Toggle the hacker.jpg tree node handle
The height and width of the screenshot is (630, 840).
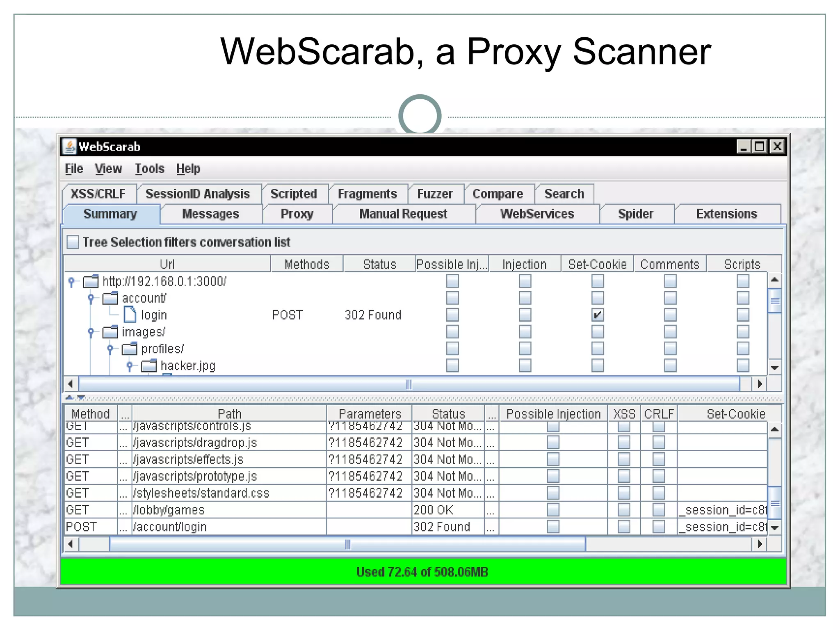pos(130,366)
